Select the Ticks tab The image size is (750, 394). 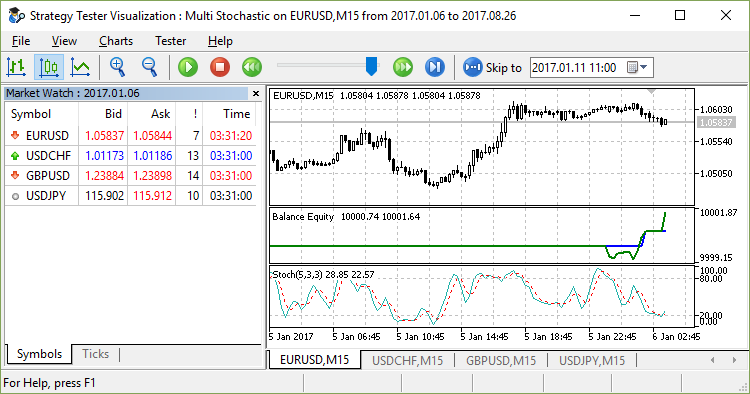click(95, 354)
